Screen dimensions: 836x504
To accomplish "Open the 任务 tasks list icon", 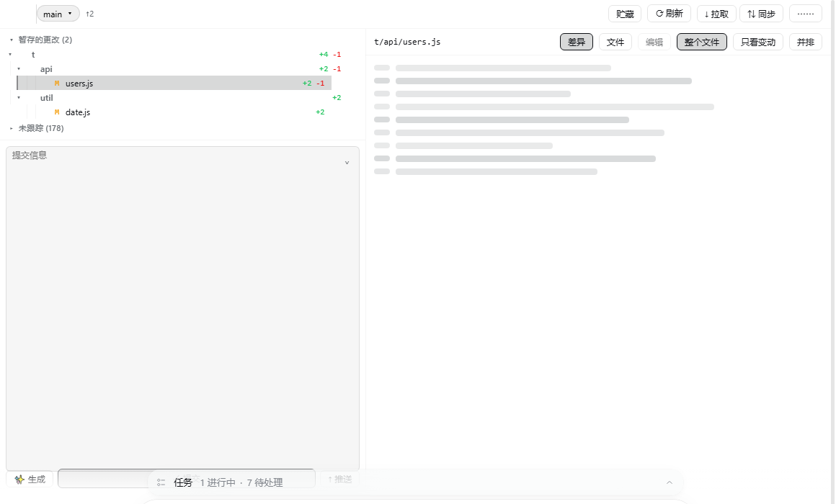I will coord(161,482).
